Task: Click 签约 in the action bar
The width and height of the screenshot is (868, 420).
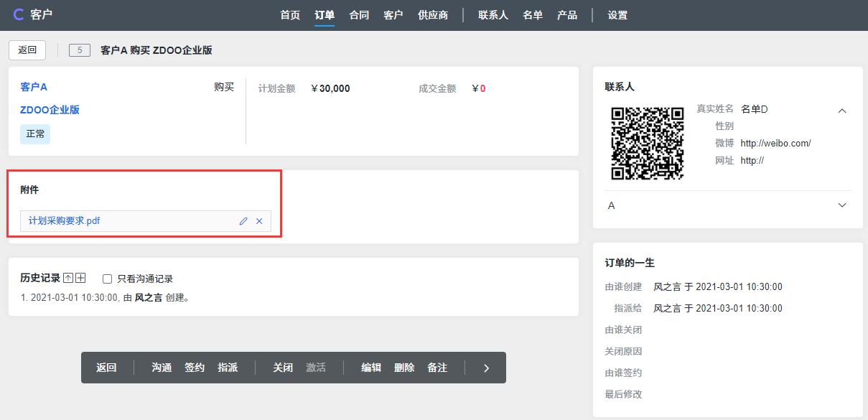Action: tap(195, 368)
